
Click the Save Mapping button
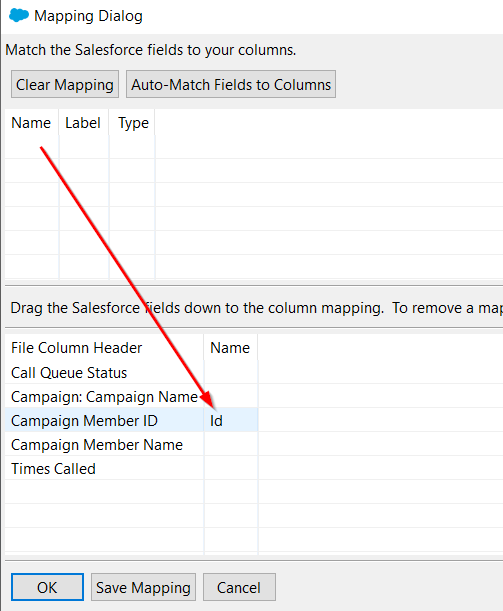coord(143,587)
